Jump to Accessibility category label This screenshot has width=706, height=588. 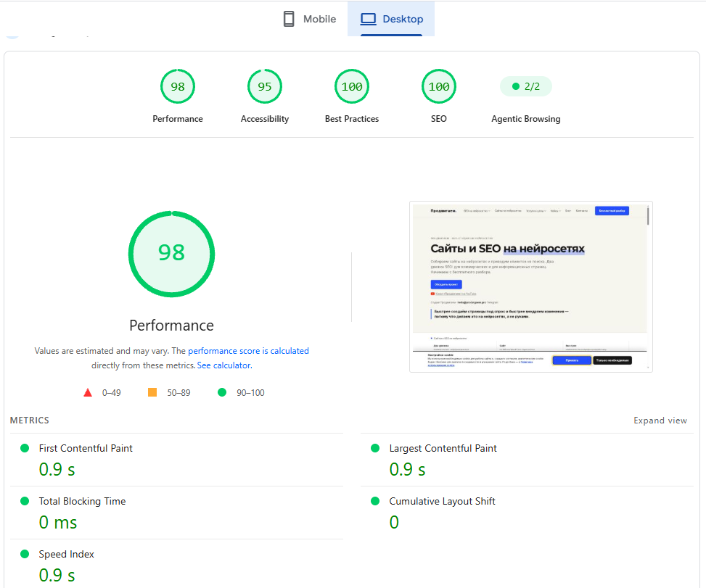click(265, 119)
